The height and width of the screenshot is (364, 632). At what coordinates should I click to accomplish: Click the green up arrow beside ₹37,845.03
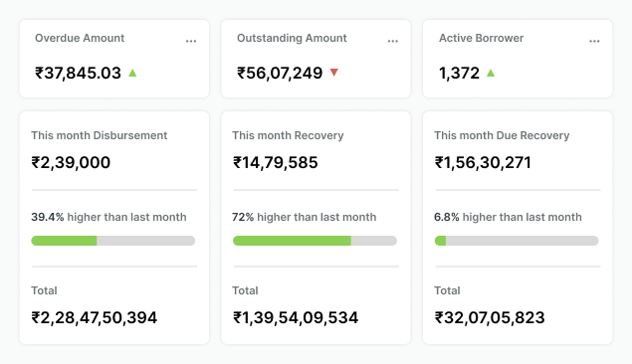132,73
